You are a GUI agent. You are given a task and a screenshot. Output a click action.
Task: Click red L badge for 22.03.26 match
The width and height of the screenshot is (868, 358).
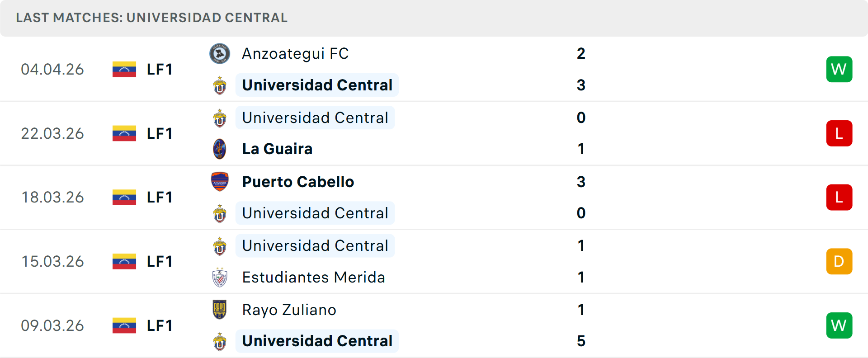pyautogui.click(x=839, y=133)
